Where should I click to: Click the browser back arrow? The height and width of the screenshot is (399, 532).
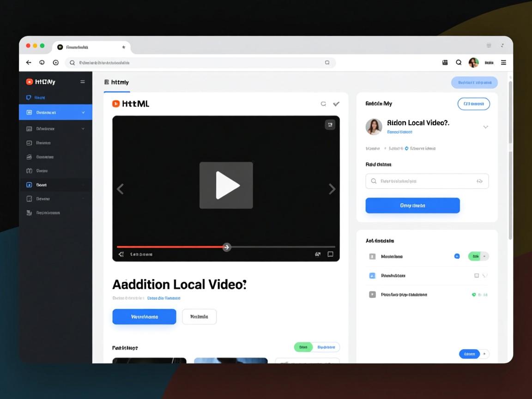click(x=29, y=62)
